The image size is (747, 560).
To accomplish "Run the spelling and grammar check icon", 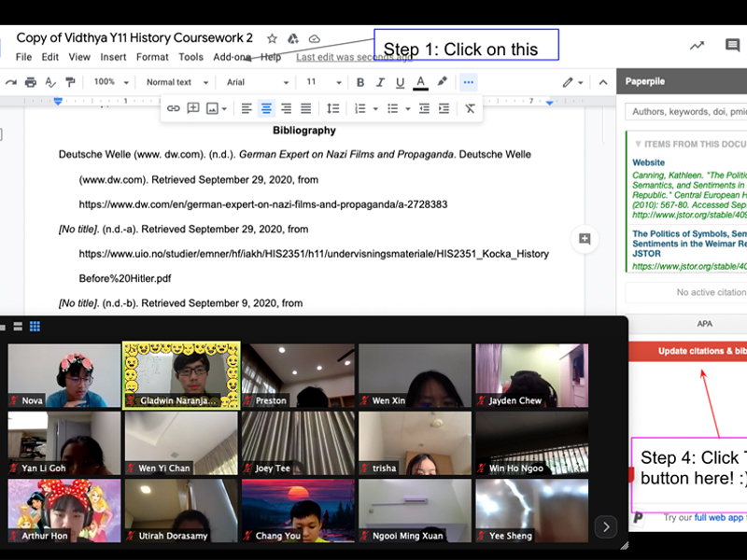I will coord(50,82).
